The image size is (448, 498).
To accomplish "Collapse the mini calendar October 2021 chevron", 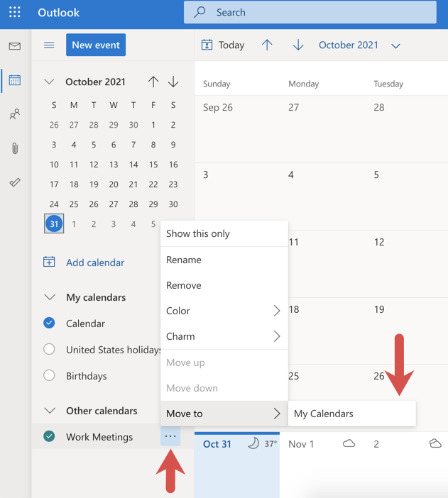I will (49, 82).
